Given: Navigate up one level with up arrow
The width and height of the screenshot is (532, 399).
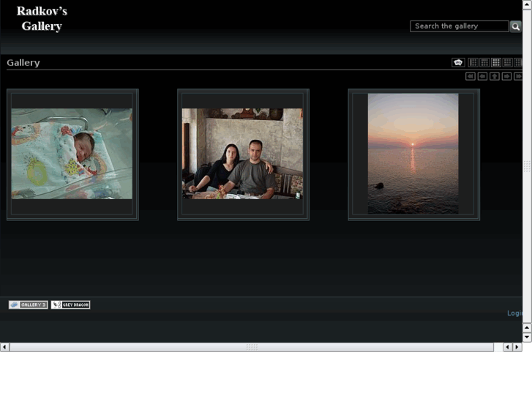Looking at the screenshot, I should (x=495, y=76).
